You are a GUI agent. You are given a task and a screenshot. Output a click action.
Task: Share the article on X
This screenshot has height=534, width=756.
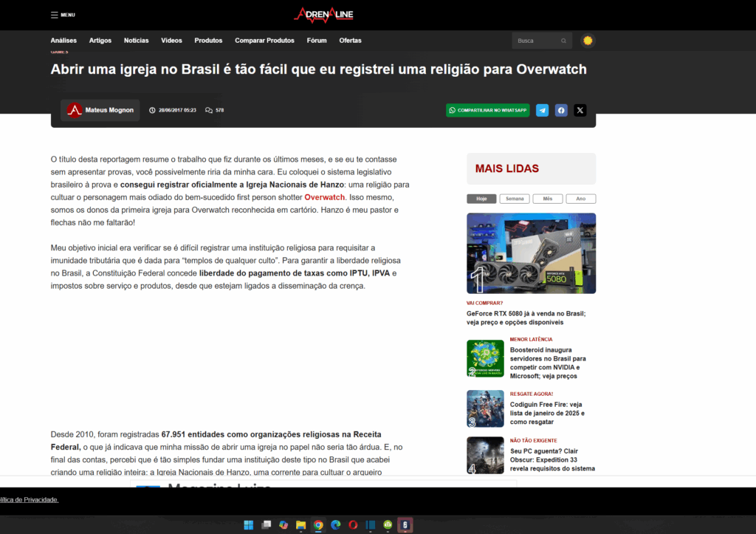(x=580, y=110)
